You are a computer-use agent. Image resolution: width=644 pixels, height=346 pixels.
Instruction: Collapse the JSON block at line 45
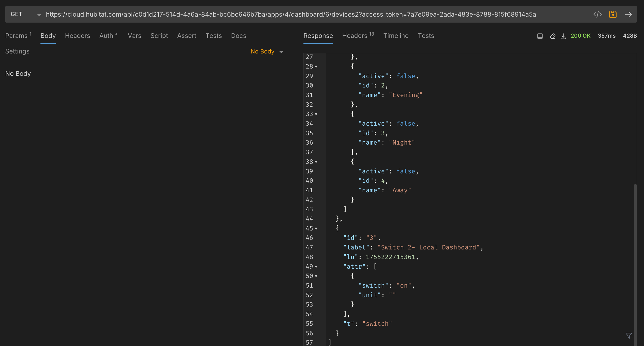point(316,229)
